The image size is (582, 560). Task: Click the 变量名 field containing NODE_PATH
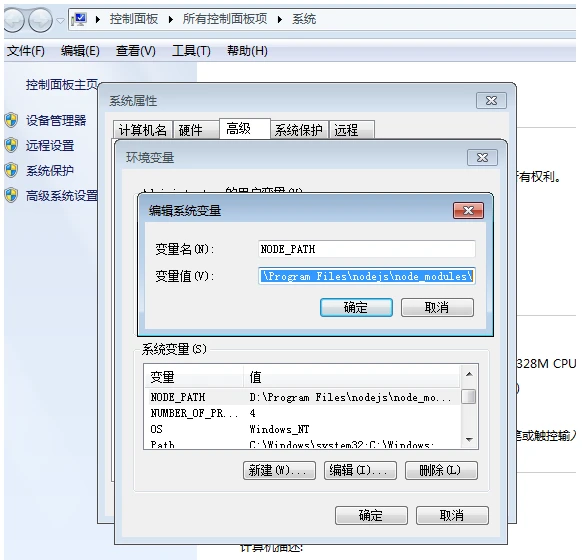coord(366,249)
